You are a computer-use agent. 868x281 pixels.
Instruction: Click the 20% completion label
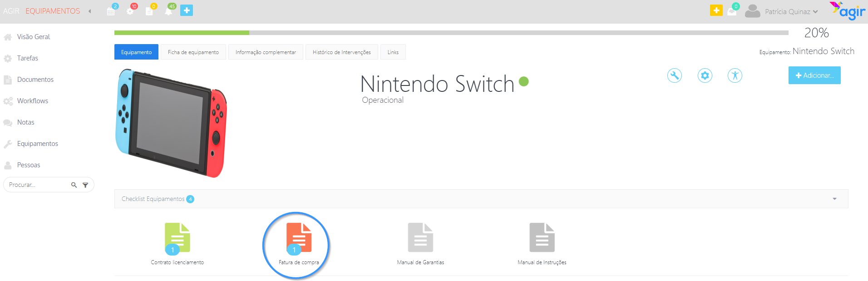pyautogui.click(x=816, y=33)
